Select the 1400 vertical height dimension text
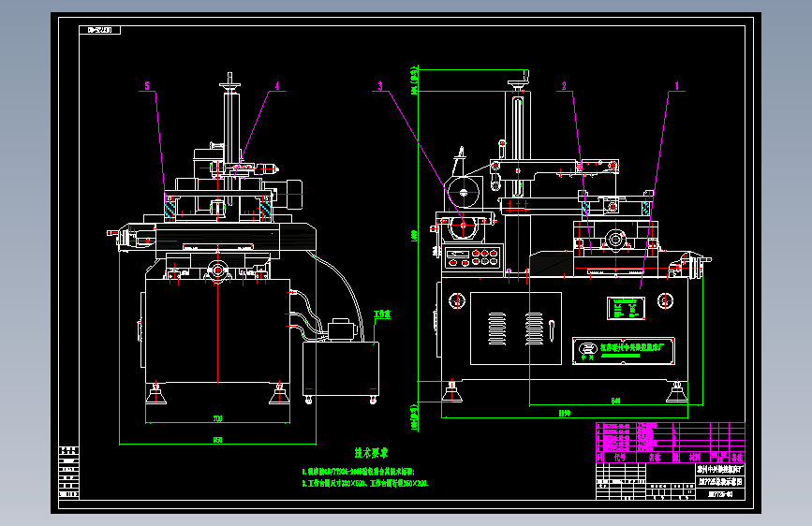This screenshot has width=812, height=526. point(413,236)
